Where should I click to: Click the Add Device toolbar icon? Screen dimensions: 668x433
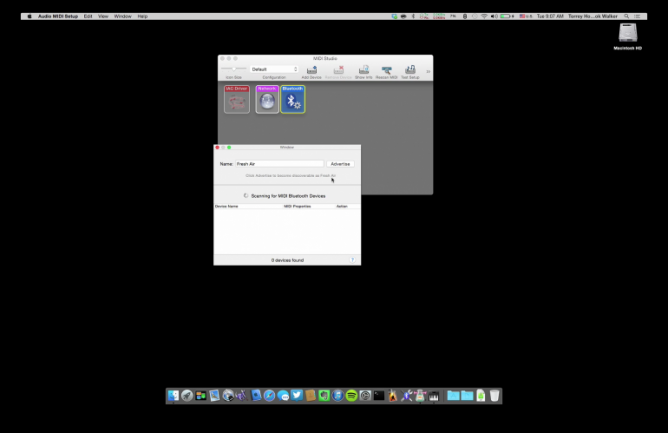pyautogui.click(x=312, y=70)
